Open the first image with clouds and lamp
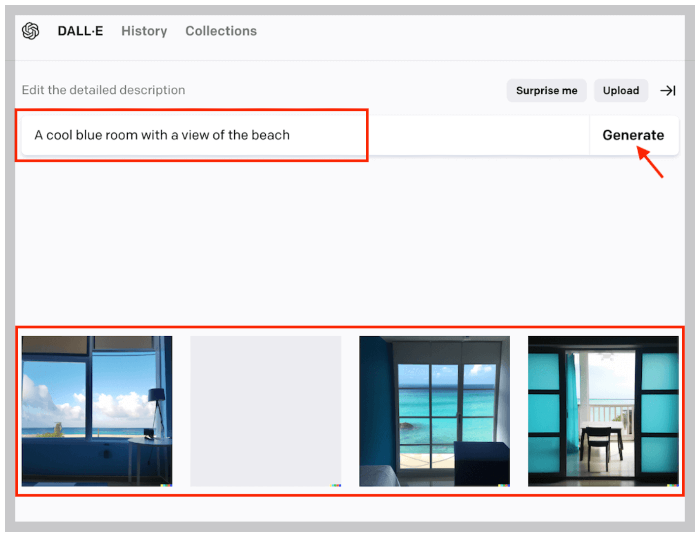This screenshot has height=538, width=700. click(97, 411)
